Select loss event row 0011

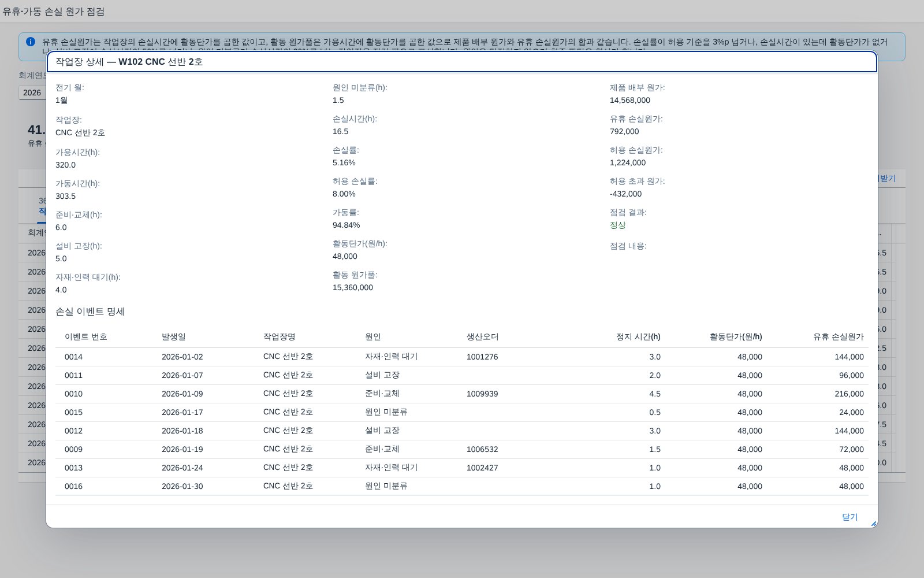pyautogui.click(x=462, y=375)
